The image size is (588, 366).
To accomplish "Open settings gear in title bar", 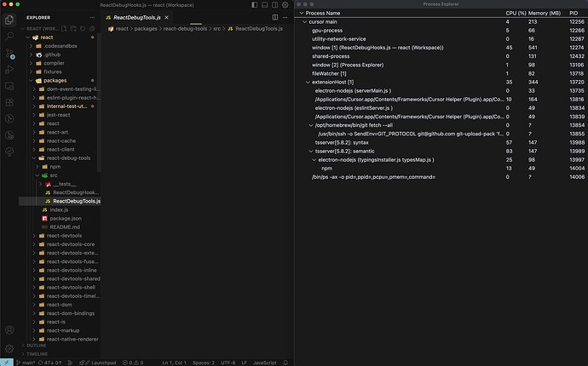I will [x=285, y=5].
